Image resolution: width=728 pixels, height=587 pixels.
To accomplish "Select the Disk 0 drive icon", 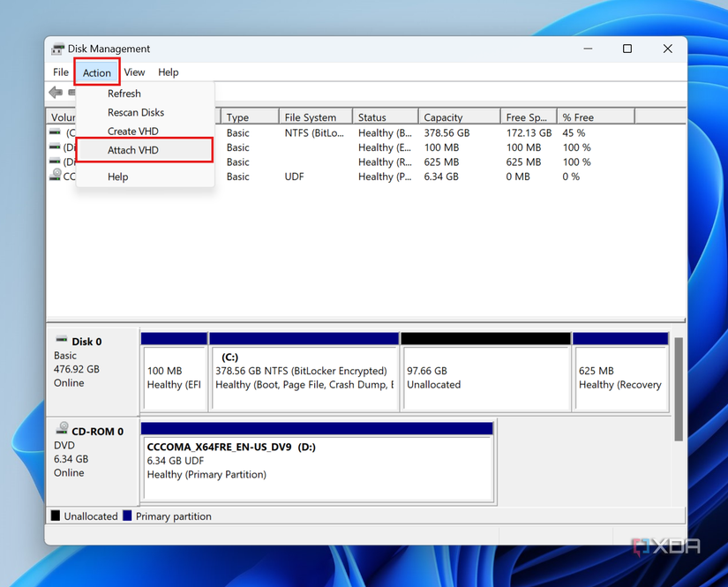I will tap(62, 340).
